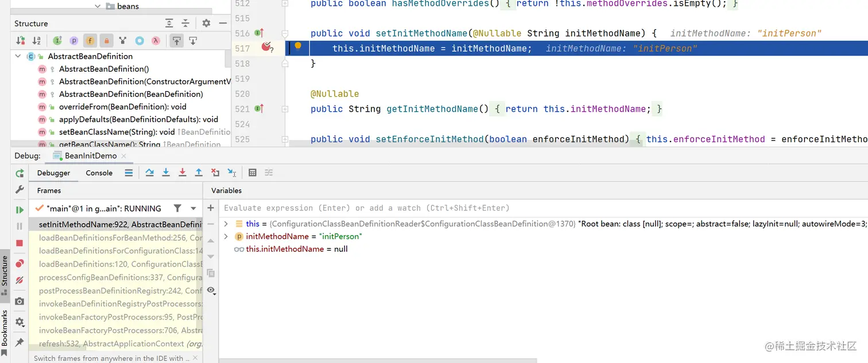Pin the debug tab
Screen dimensions: 868x363
click(x=20, y=342)
